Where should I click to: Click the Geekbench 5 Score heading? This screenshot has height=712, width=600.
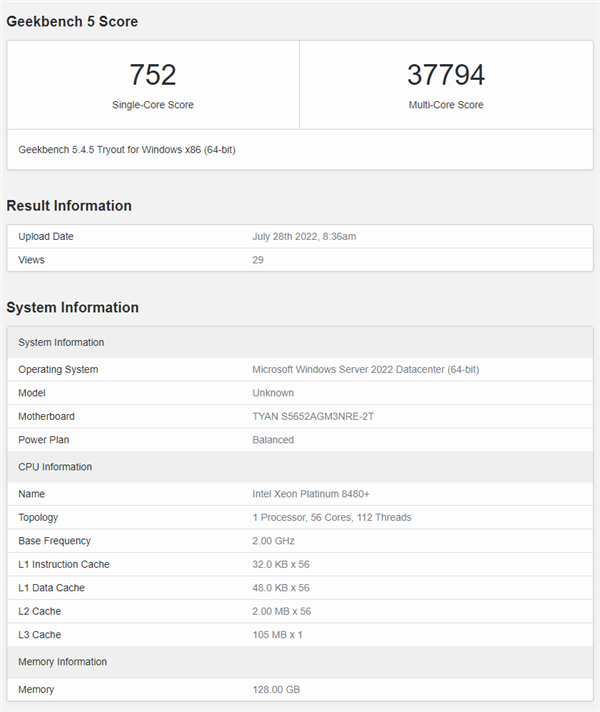coord(72,21)
